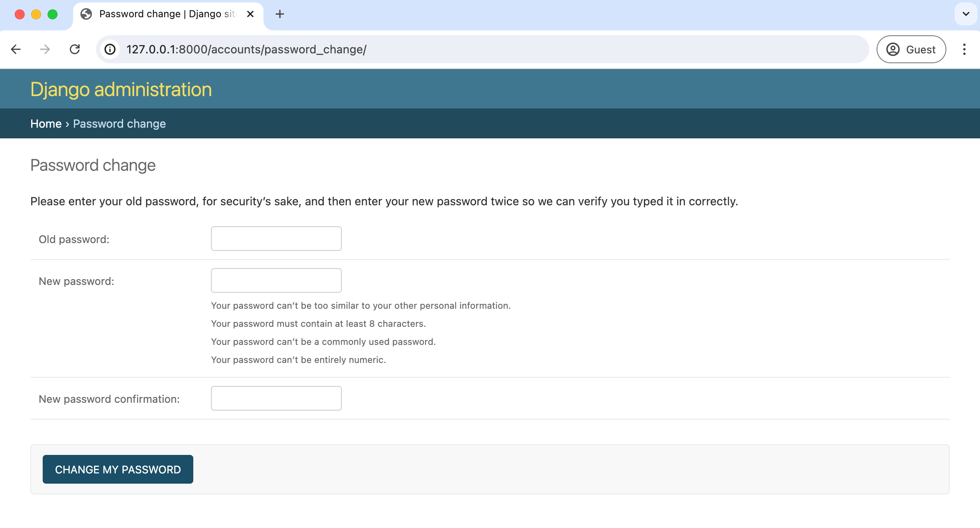
Task: Click 'too similar to your other personal information' hint
Action: pyautogui.click(x=361, y=305)
